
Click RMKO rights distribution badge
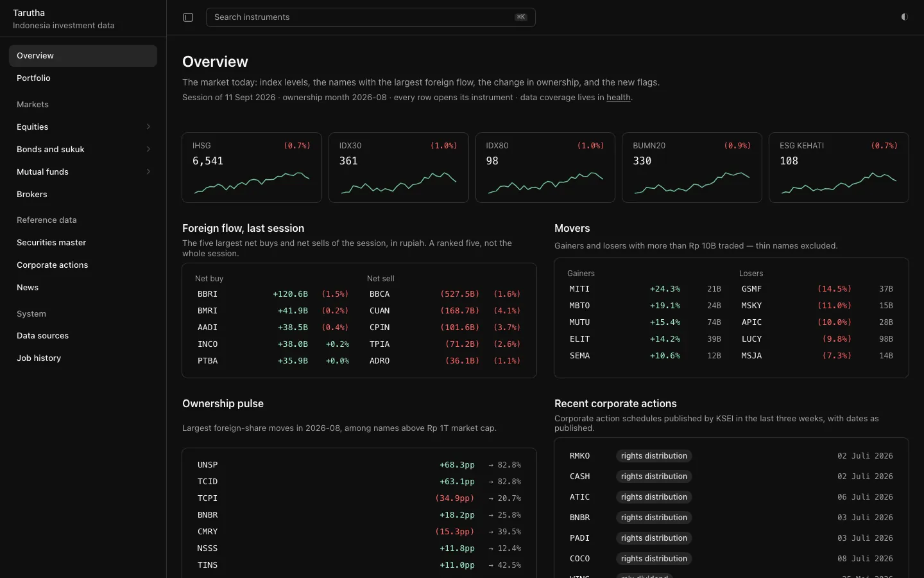pyautogui.click(x=654, y=456)
